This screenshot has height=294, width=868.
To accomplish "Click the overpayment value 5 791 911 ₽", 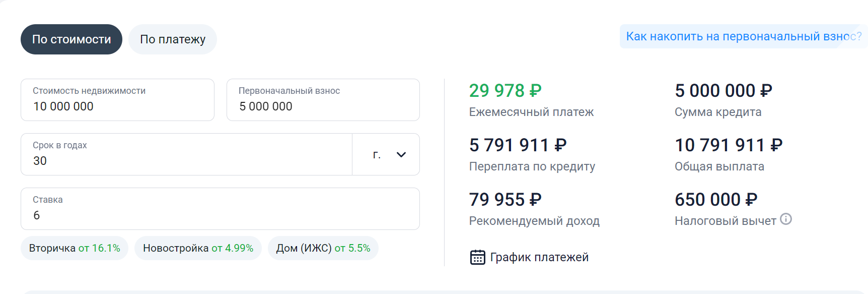I will [x=518, y=145].
